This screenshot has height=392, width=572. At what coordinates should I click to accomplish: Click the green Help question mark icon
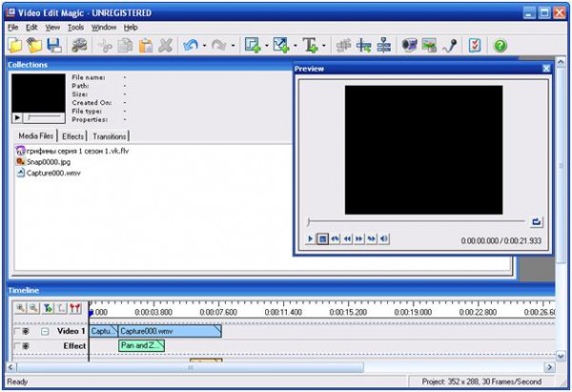(500, 46)
